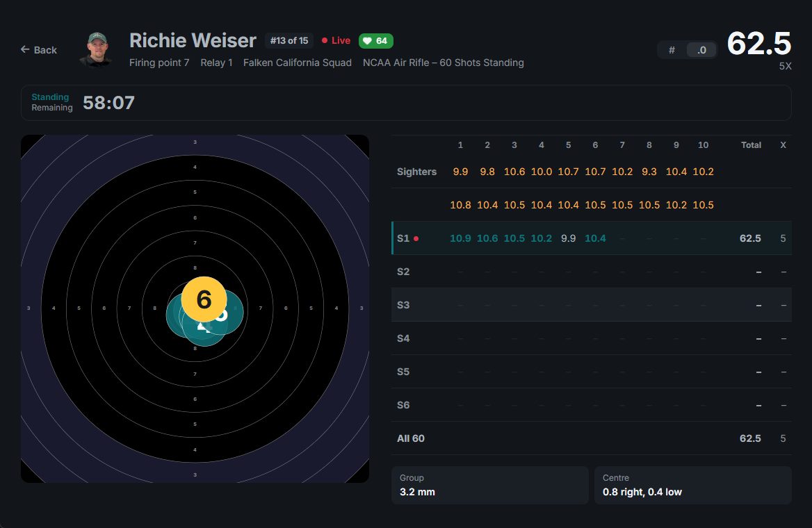Click the Relay 1 label
Image resolution: width=812 pixels, height=528 pixels.
click(216, 63)
